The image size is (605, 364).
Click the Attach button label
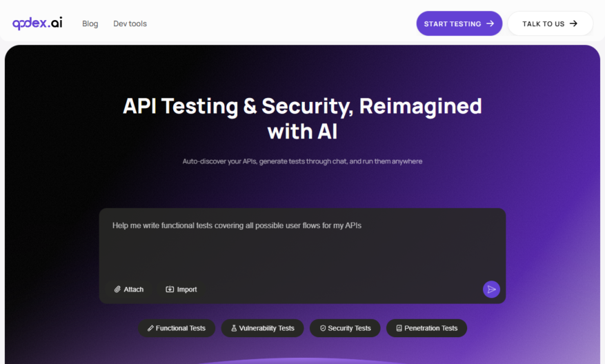coord(134,289)
